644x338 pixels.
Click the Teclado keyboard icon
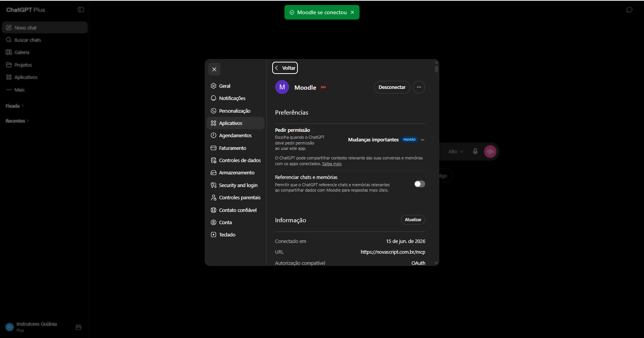pos(214,235)
